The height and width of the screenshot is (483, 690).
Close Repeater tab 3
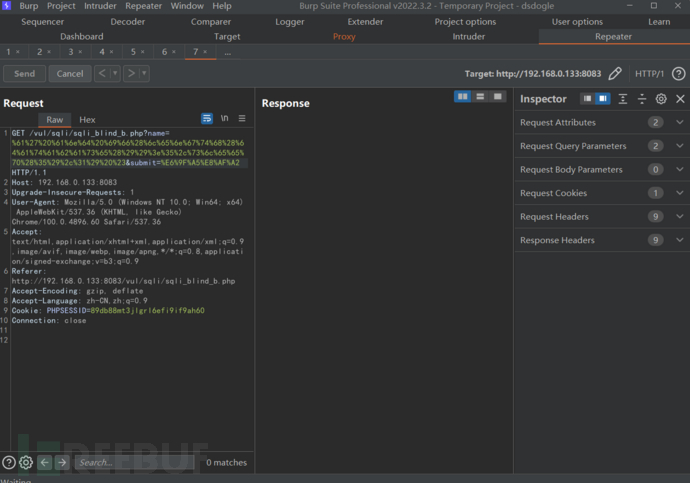(80, 52)
